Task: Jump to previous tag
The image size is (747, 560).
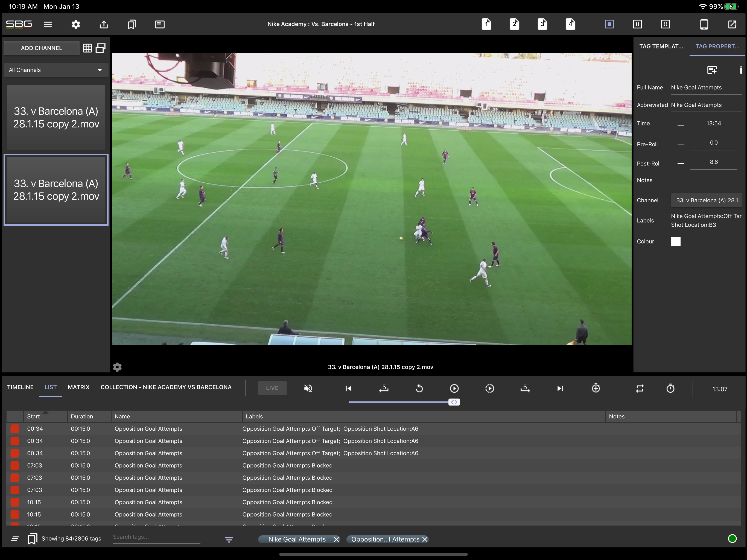Action: click(348, 389)
